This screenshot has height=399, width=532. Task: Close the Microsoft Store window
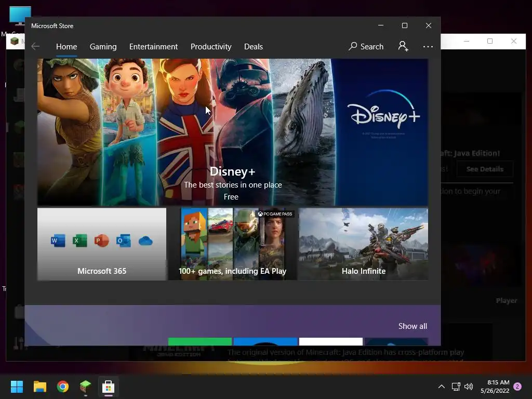click(429, 26)
